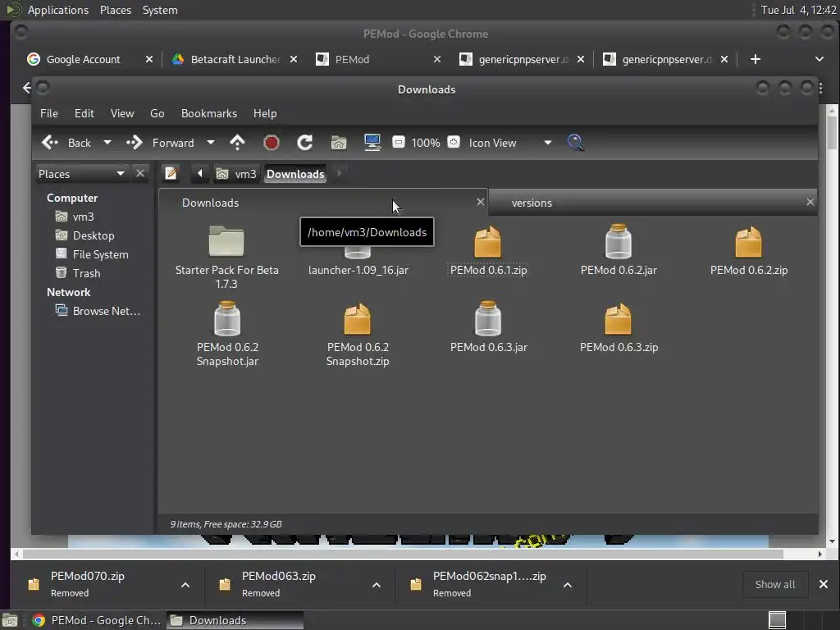Switch to the versions tab
Screen dimensions: 840x630
coord(652,203)
